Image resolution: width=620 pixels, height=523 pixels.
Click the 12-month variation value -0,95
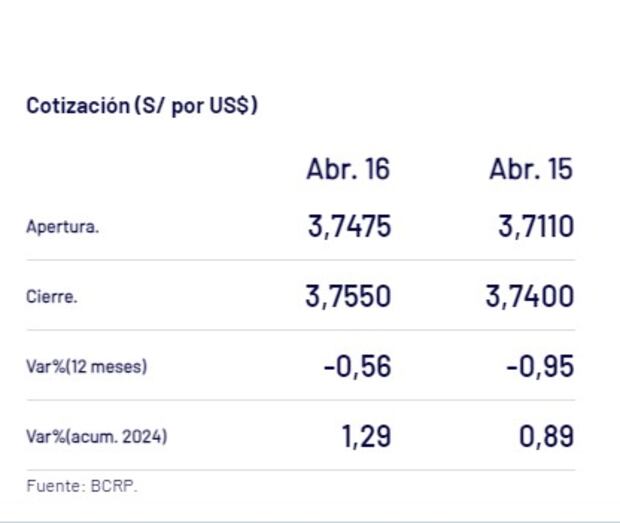click(540, 366)
